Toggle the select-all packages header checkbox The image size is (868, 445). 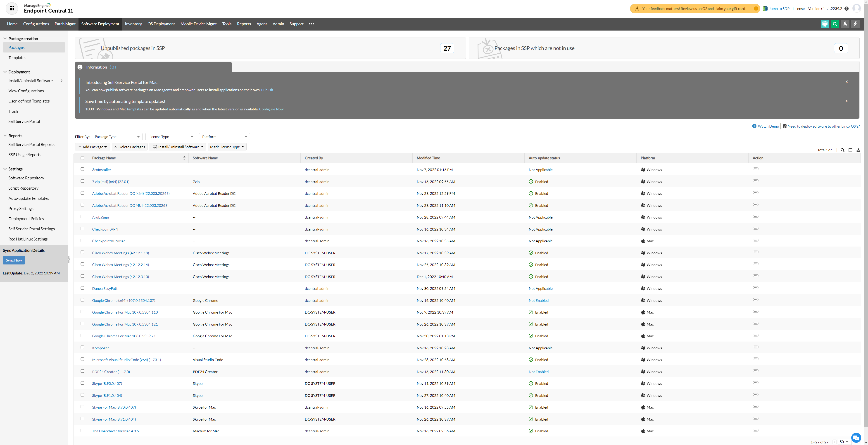(x=82, y=158)
